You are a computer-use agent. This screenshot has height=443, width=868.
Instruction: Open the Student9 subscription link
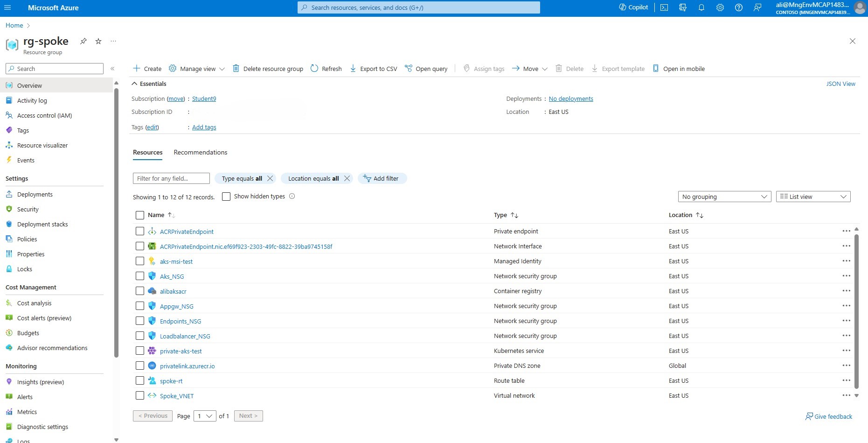204,98
